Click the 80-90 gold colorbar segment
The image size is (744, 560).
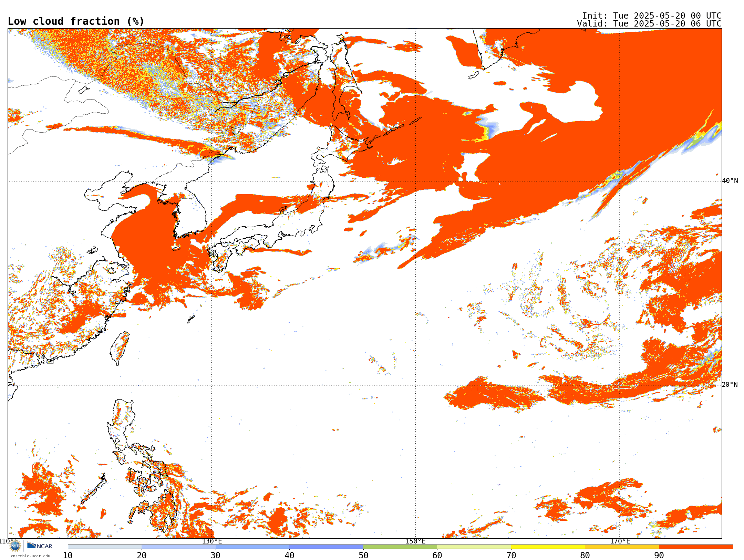622,547
